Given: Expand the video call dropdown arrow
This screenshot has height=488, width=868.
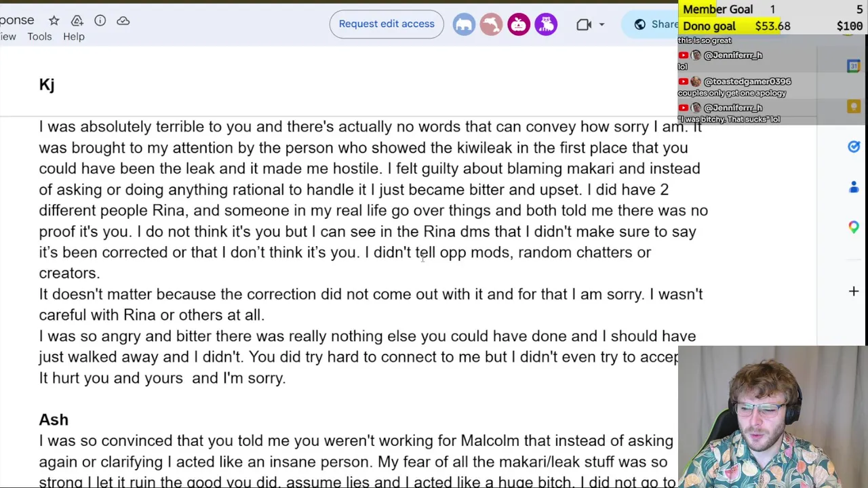Looking at the screenshot, I should [x=601, y=25].
